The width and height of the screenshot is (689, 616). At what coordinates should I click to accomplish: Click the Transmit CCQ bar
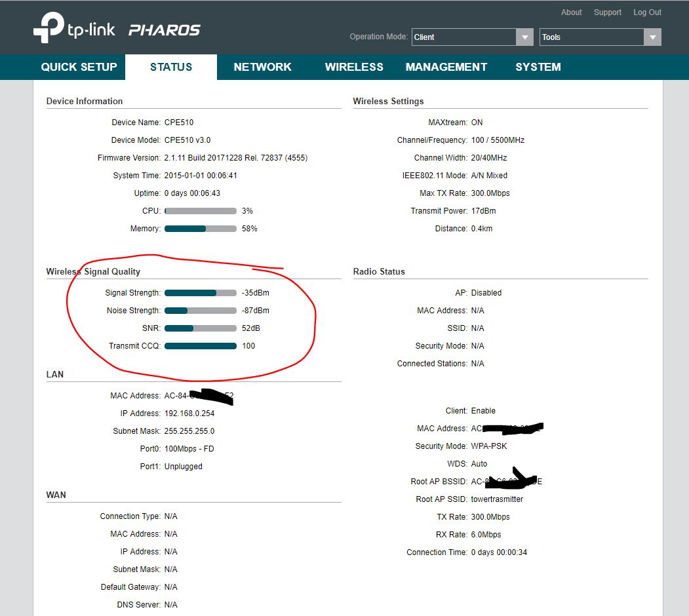pyautogui.click(x=201, y=346)
